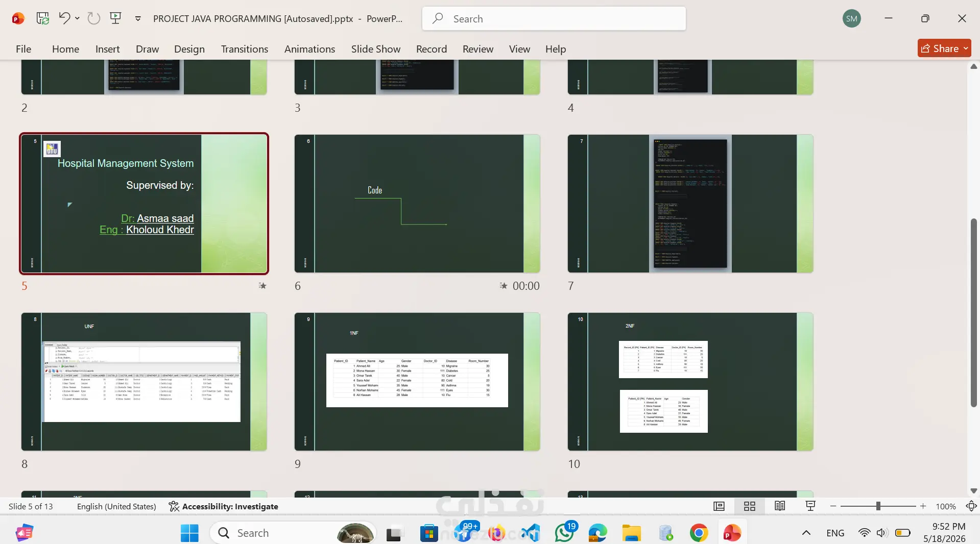Viewport: 980px width, 544px height.
Task: Open the Help tab
Action: click(555, 49)
